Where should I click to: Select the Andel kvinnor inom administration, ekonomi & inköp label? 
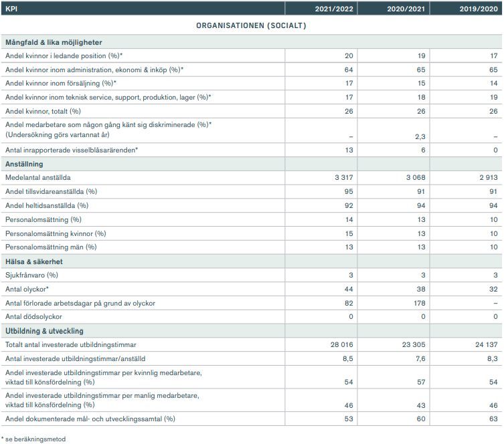(x=94, y=70)
